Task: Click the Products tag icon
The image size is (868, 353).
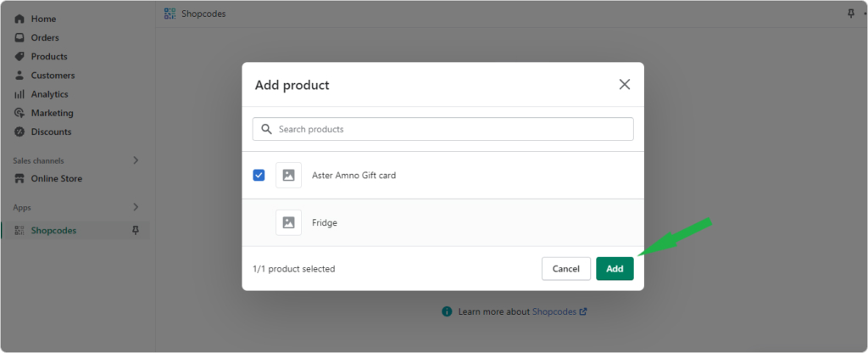Action: [19, 57]
